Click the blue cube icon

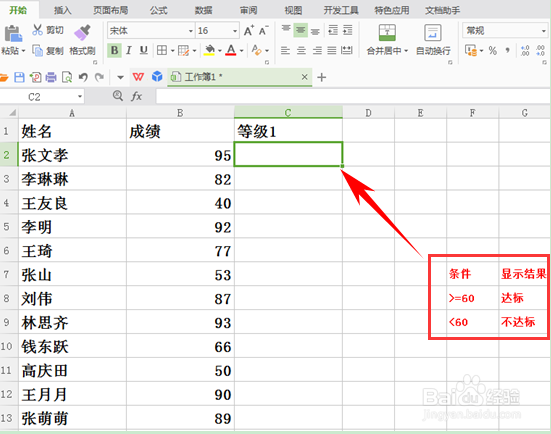pos(157,77)
